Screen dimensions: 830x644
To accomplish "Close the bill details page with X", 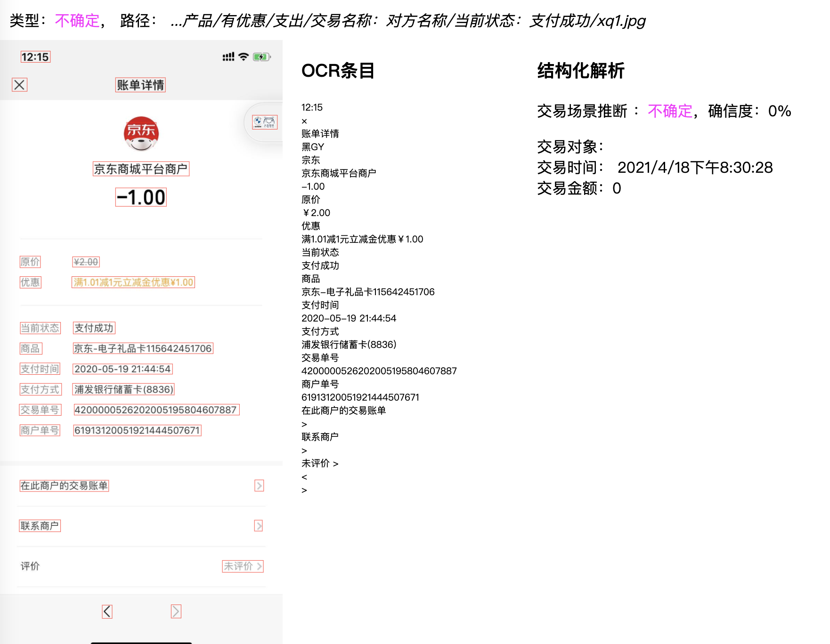I will pos(19,85).
